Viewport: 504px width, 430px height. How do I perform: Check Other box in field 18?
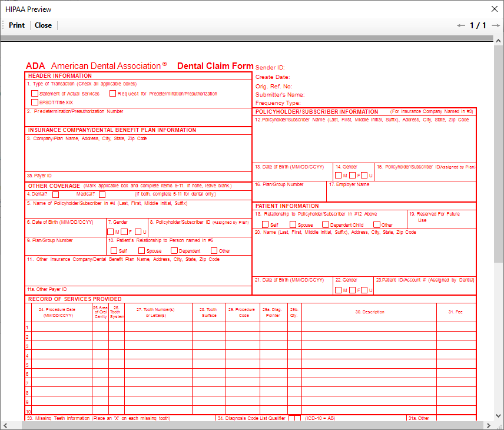tap(377, 224)
